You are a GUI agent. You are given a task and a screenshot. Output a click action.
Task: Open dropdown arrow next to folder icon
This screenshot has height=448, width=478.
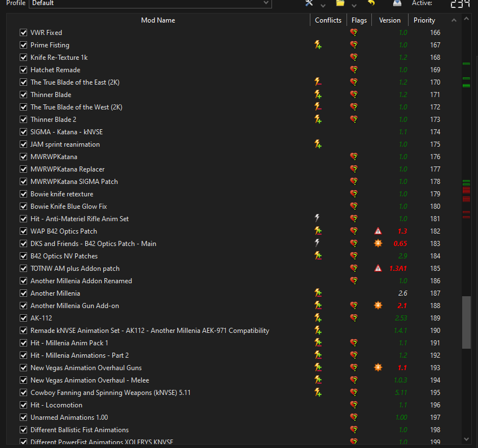point(354,5)
